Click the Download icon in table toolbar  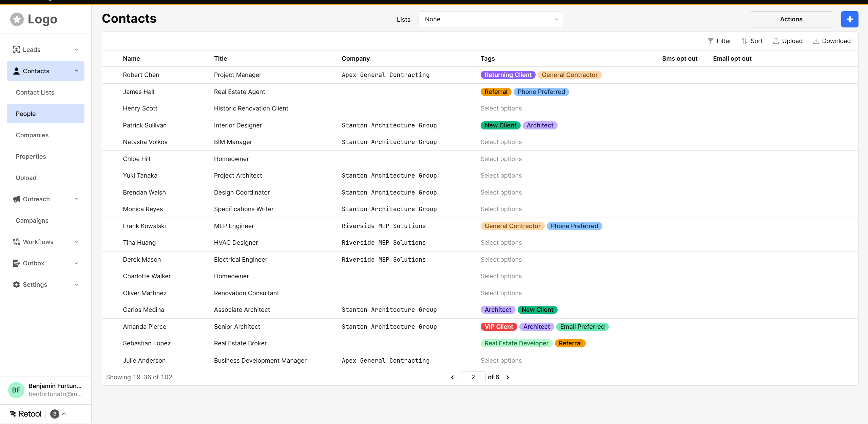pos(816,41)
